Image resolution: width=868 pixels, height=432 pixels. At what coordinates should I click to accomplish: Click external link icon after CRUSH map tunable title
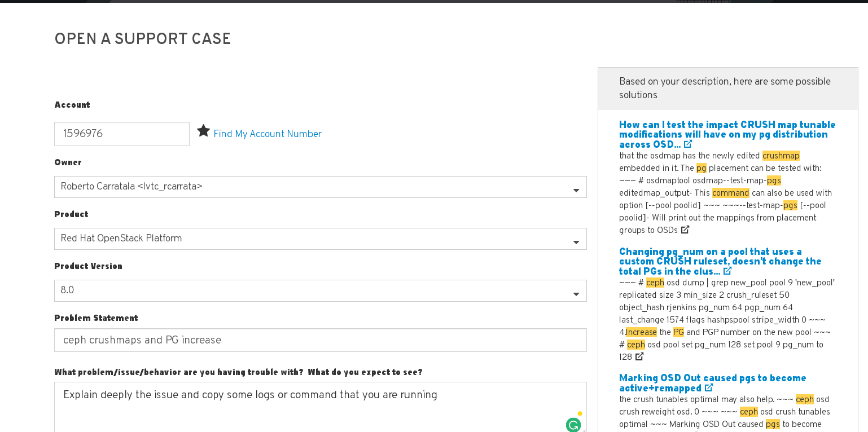click(688, 144)
